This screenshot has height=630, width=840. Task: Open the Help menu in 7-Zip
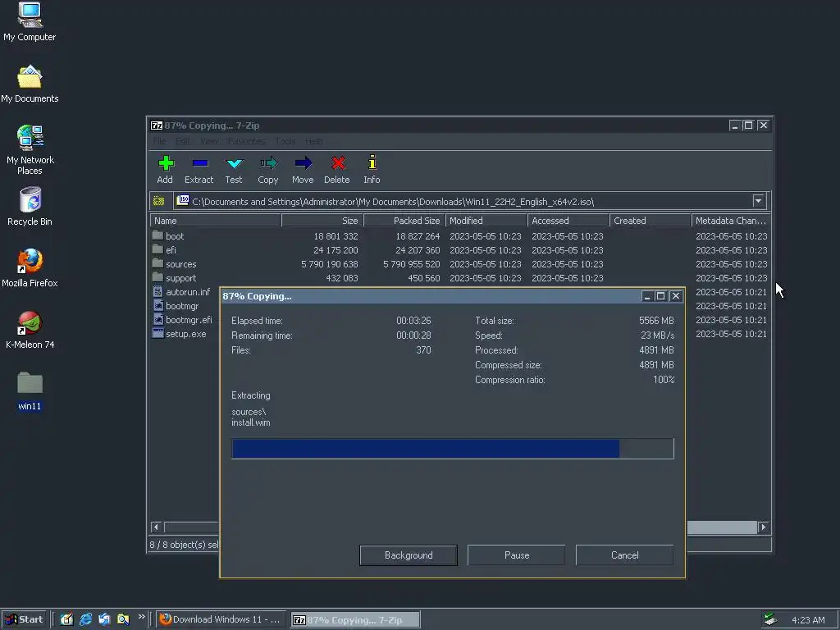[314, 141]
